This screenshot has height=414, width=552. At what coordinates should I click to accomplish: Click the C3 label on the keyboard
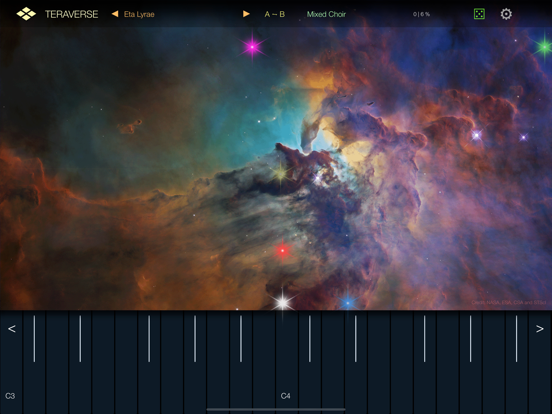(x=10, y=396)
